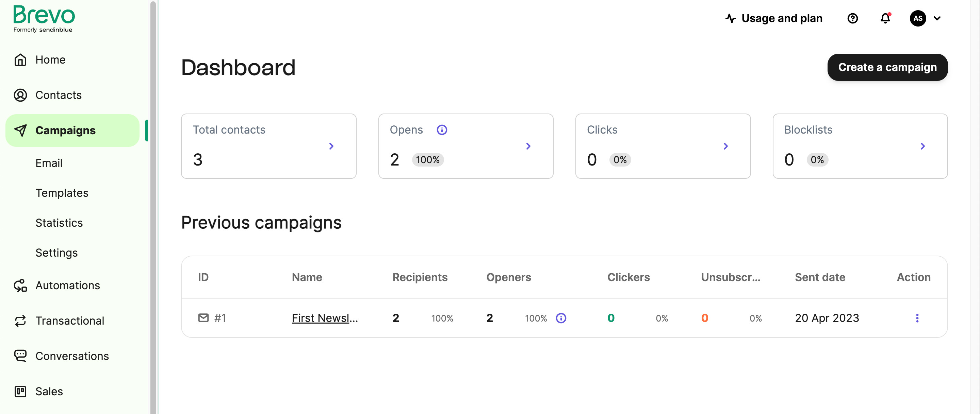Click the First Newsl... campaign link
The height and width of the screenshot is (414, 980).
tap(325, 318)
